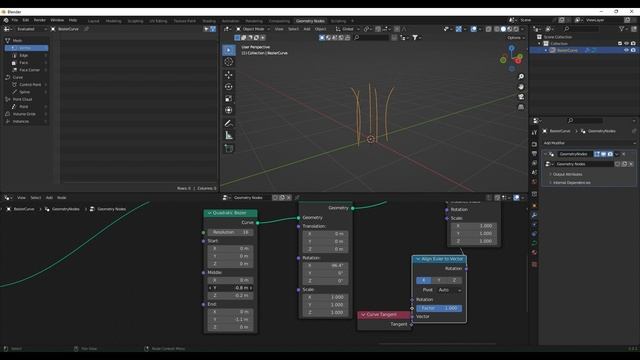Select Z axis in Align Euler to Vector node
Screen dimensions: 640x360
(x=454, y=280)
